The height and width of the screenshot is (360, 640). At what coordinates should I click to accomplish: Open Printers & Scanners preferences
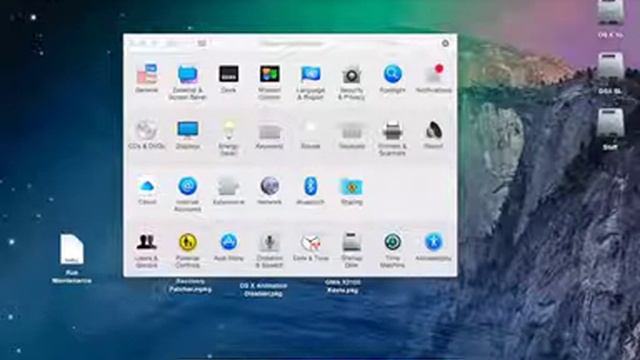click(x=392, y=138)
